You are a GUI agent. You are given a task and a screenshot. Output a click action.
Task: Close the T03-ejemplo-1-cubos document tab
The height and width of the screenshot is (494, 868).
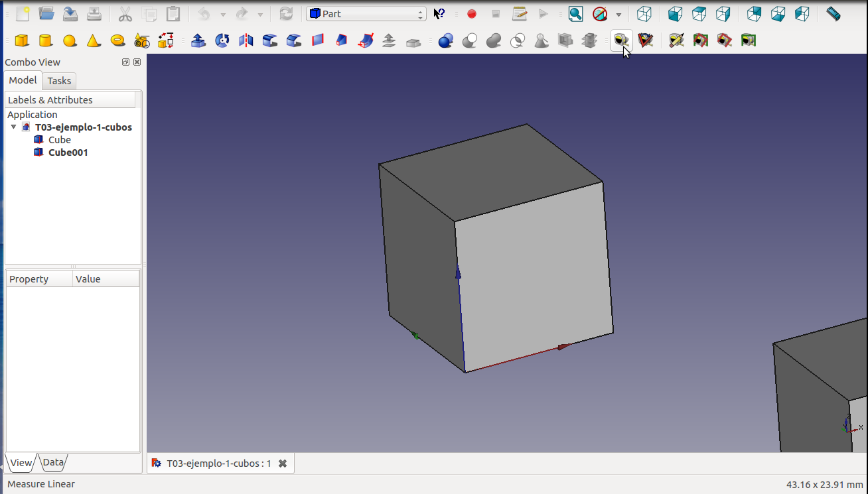tap(283, 463)
